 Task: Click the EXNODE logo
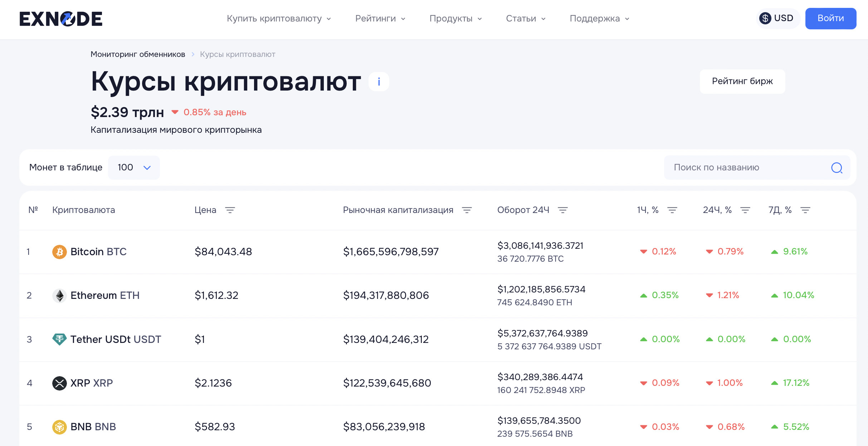61,19
